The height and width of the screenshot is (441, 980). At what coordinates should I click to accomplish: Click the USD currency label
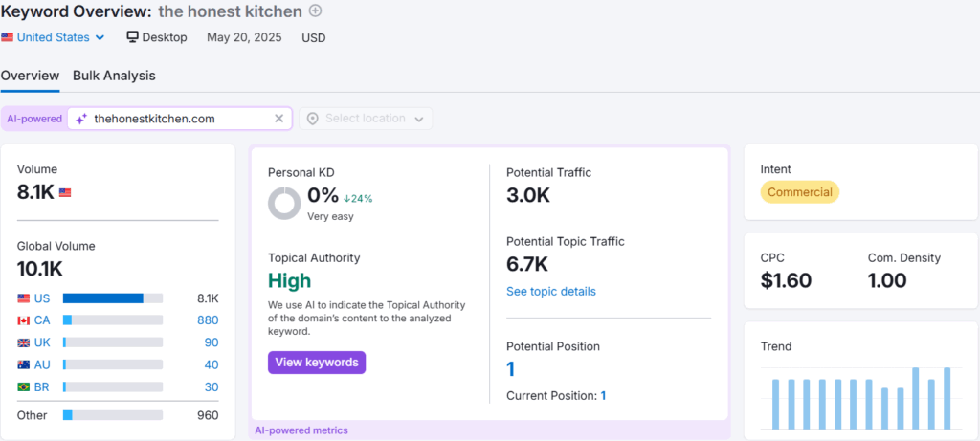pyautogui.click(x=314, y=37)
